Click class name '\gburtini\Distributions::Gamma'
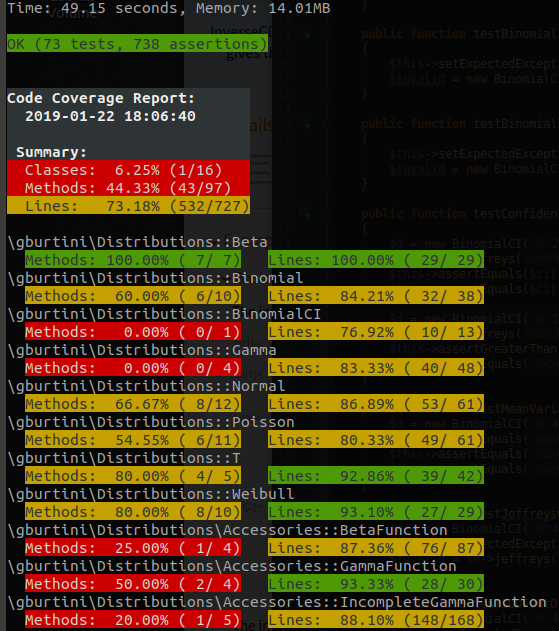Viewport: 559px width, 631px height. coord(142,350)
